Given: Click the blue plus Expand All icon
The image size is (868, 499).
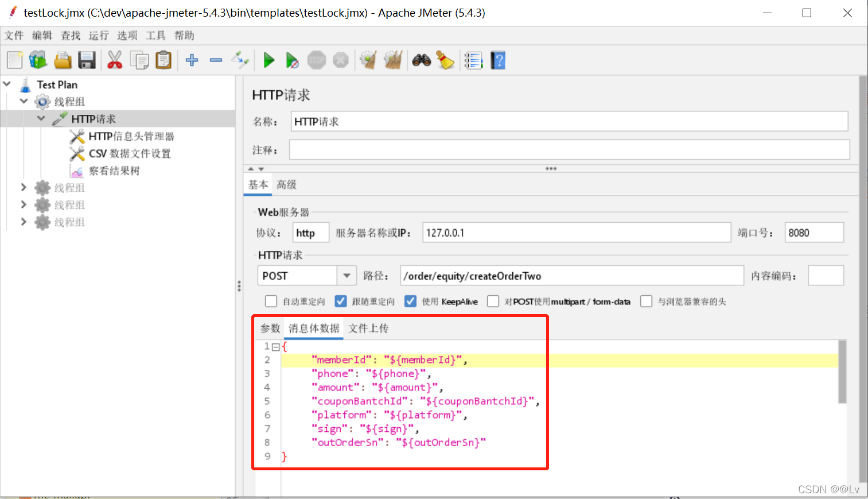Looking at the screenshot, I should [192, 60].
